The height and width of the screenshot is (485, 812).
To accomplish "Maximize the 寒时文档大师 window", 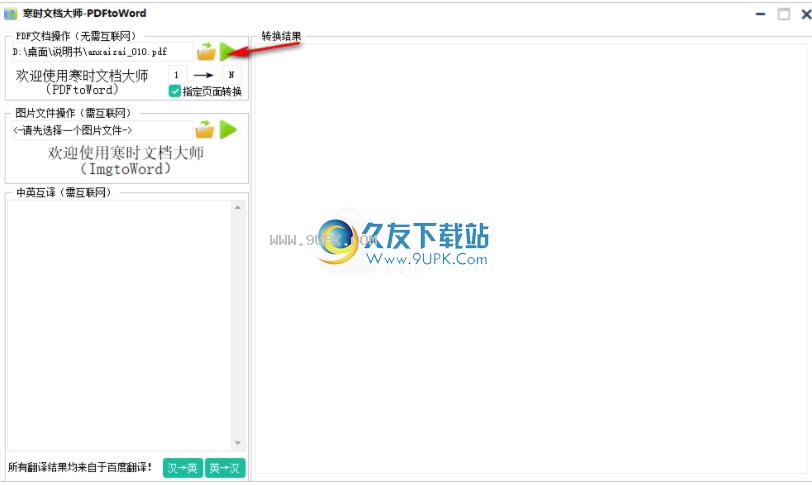I will coord(784,14).
